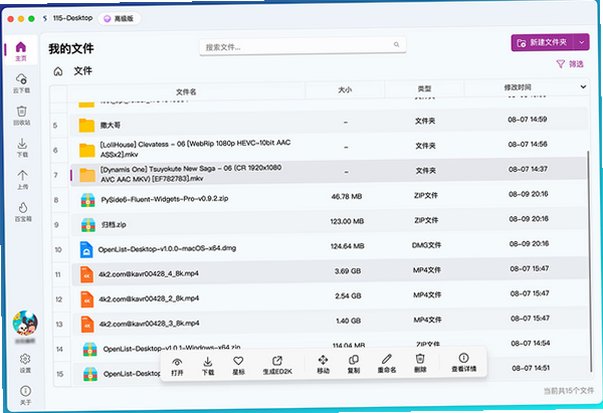Open the 下载 downloads sidebar item

tap(22, 148)
